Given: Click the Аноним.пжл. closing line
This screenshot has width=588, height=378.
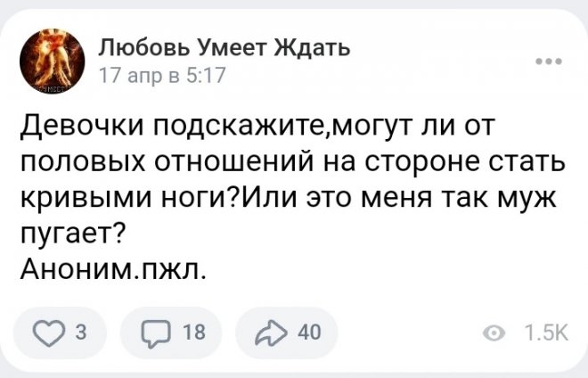Looking at the screenshot, I should pyautogui.click(x=113, y=269).
